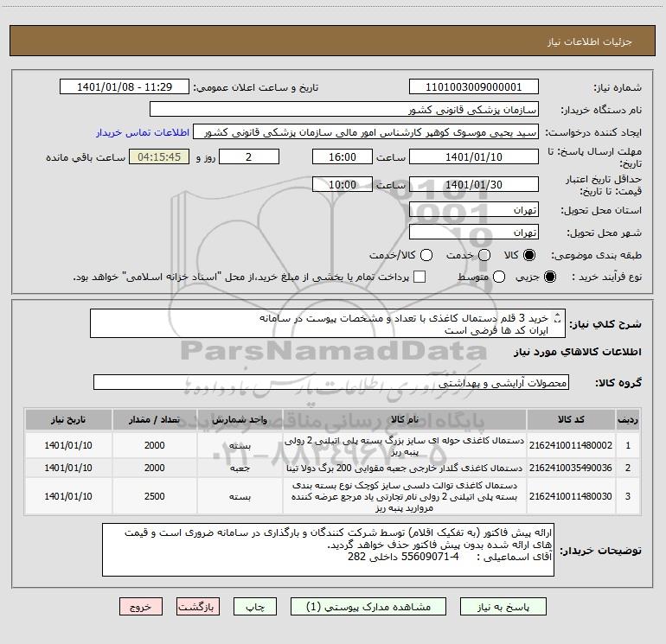Screen dimensions: 666x644
Task: Click the remaining time 04:15:45 field
Action: 159,156
